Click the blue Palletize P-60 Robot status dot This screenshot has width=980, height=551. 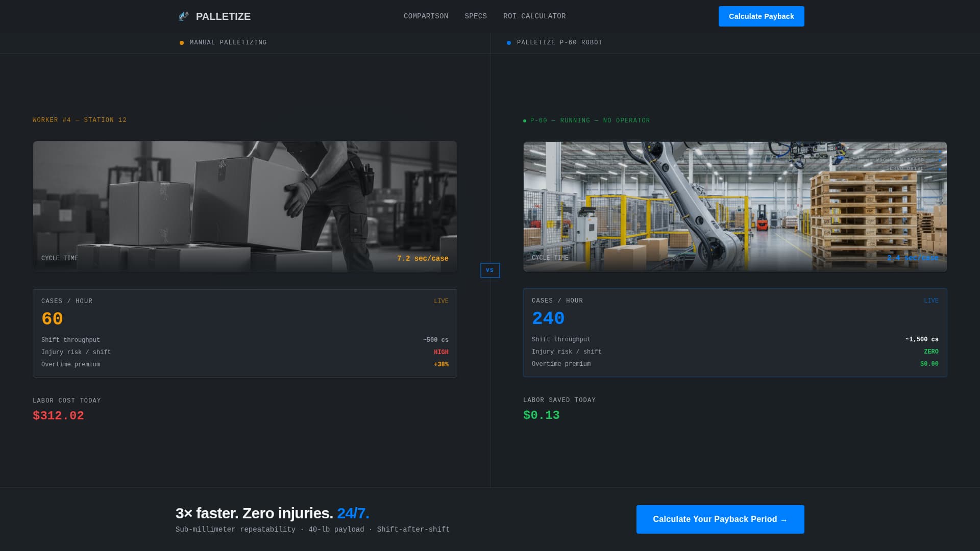[508, 43]
